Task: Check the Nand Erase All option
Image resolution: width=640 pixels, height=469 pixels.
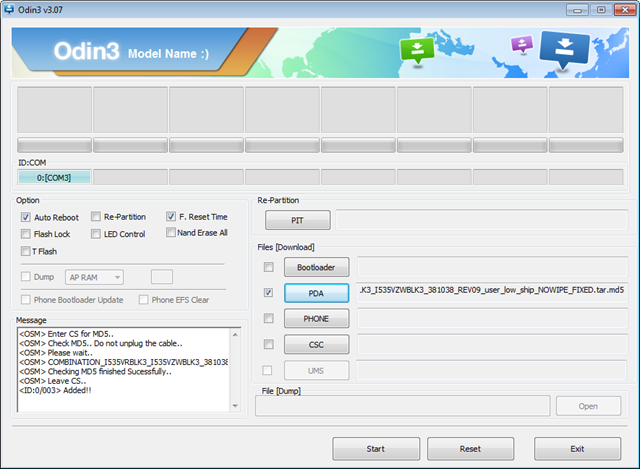Action: point(171,232)
